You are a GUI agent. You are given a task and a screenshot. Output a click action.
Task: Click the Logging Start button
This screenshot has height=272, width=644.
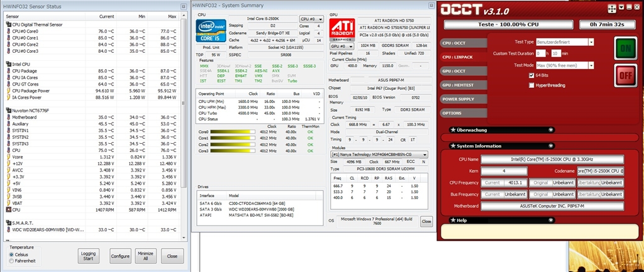pos(88,256)
